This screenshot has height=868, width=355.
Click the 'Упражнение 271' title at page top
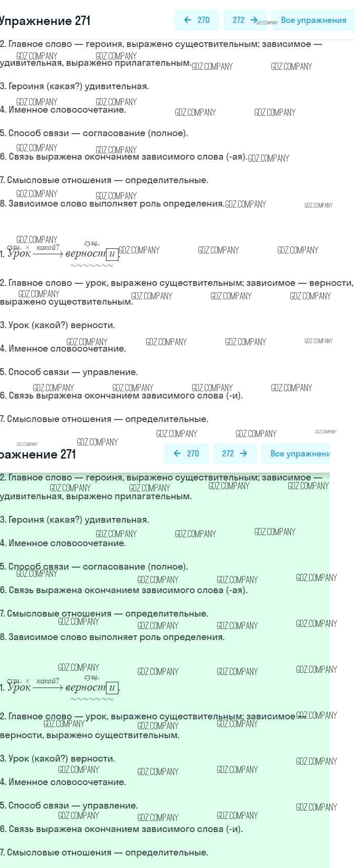click(x=45, y=21)
